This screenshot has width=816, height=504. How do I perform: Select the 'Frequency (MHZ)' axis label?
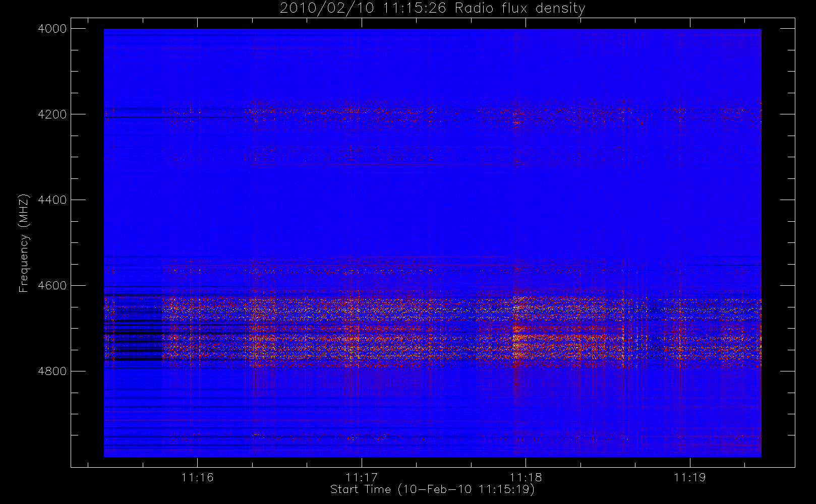(x=23, y=243)
